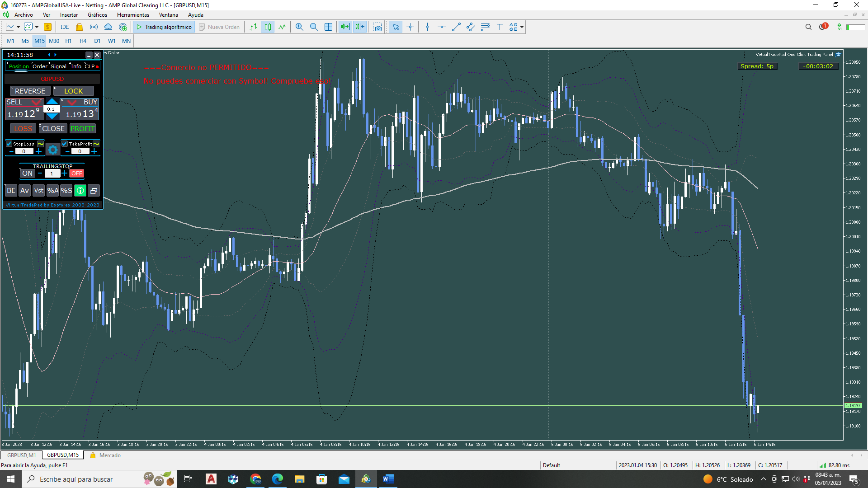Increase lot size with up arrow
This screenshot has width=868, height=488.
click(52, 102)
